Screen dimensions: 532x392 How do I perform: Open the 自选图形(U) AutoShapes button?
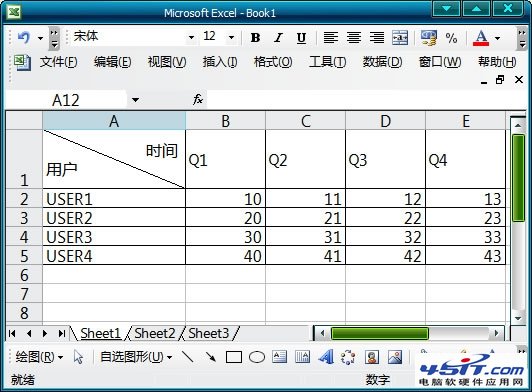136,357
